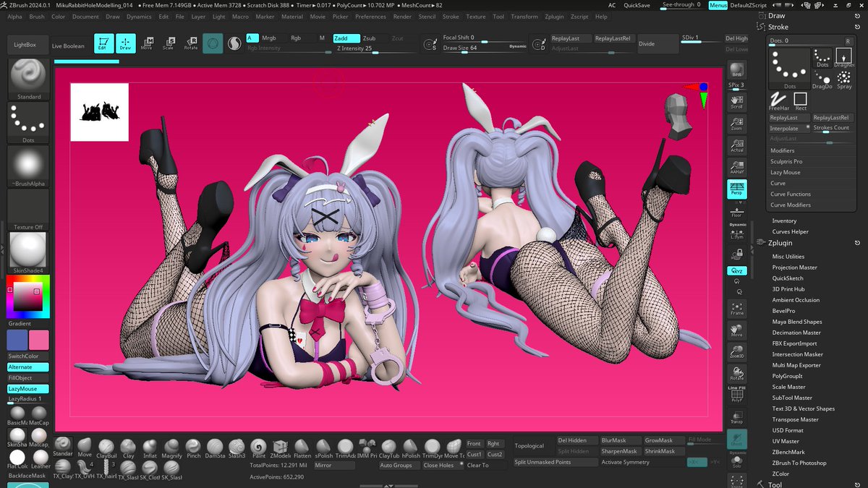Expand the UV Master plugin
The width and height of the screenshot is (868, 488).
(786, 441)
